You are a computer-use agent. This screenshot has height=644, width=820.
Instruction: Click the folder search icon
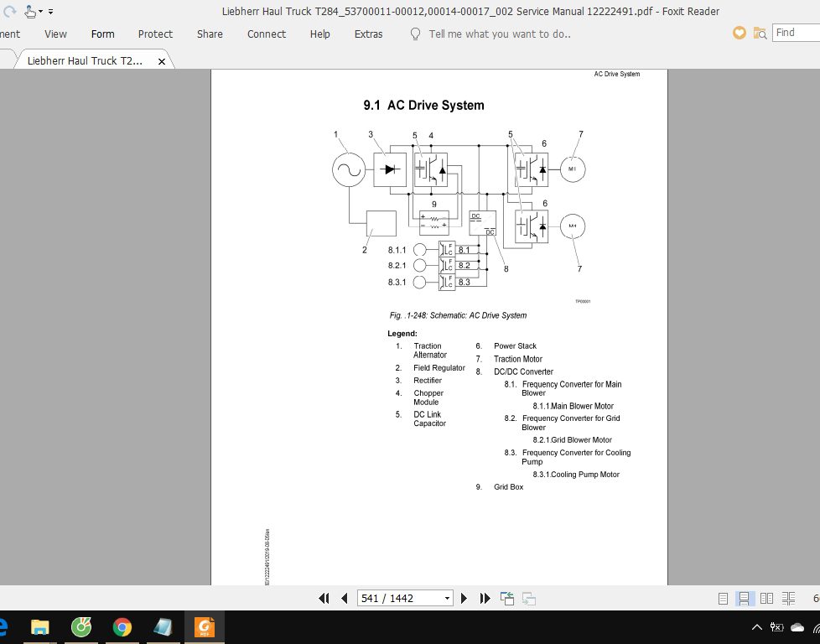point(760,33)
